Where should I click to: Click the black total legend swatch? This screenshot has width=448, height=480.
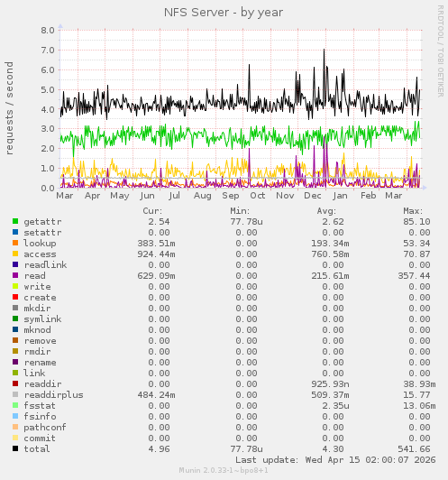15,448
